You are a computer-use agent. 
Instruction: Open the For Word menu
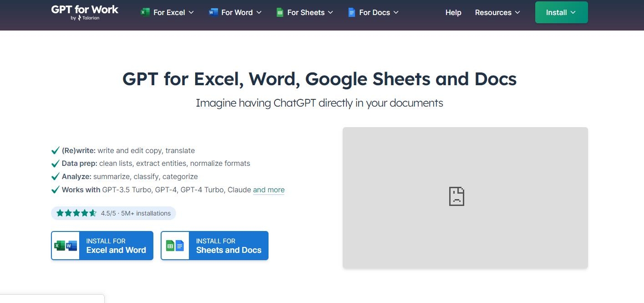[235, 12]
